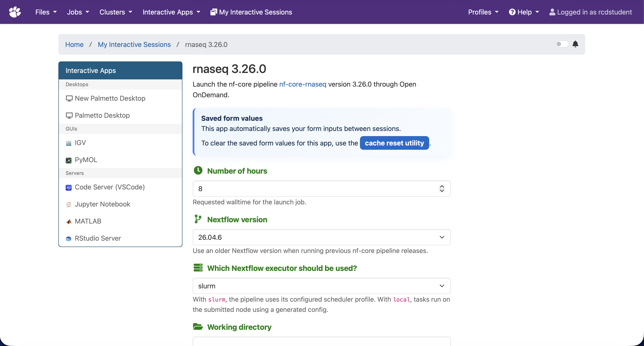Click the hours stepper arrows

click(442, 189)
